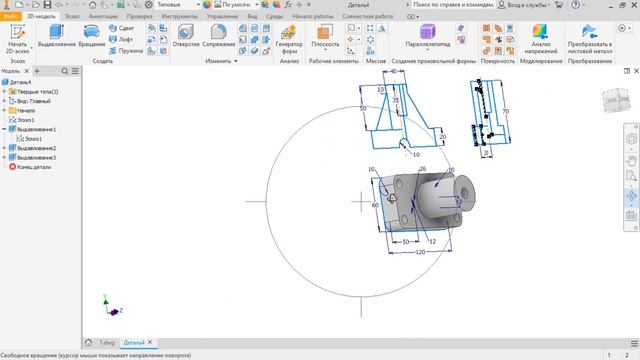The width and height of the screenshot is (640, 360).
Task: Click the open file folder icon
Action: pyautogui.click(x=36, y=5)
